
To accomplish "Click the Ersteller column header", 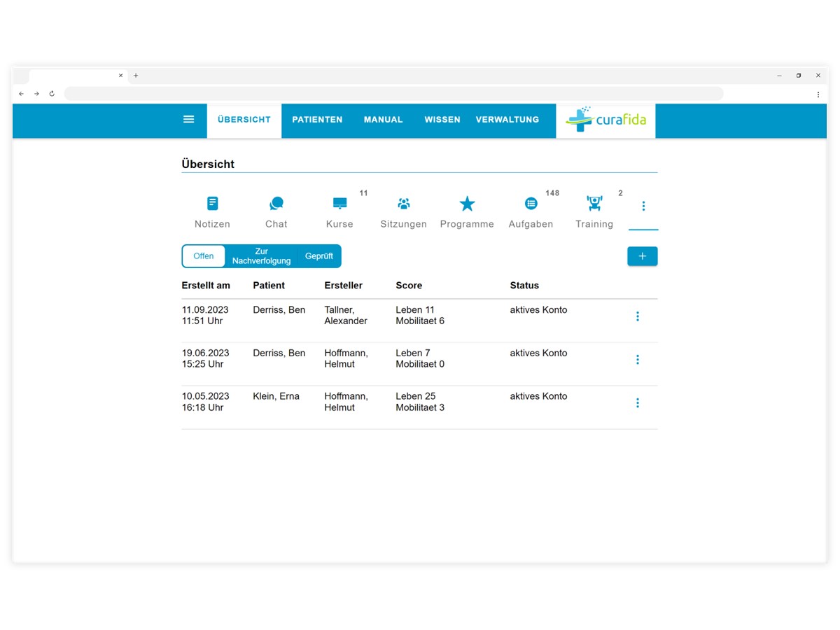I will coord(343,286).
